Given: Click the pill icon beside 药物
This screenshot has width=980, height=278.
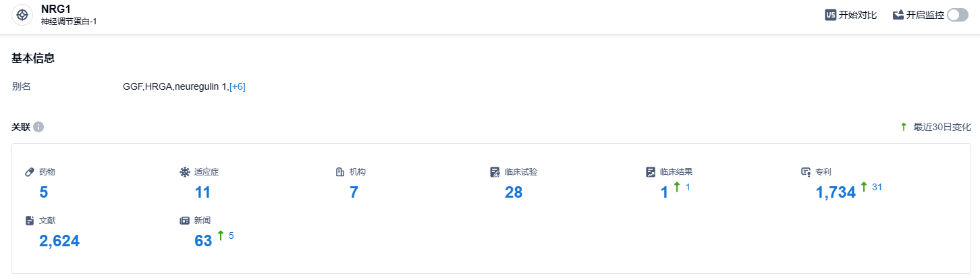Looking at the screenshot, I should point(30,172).
